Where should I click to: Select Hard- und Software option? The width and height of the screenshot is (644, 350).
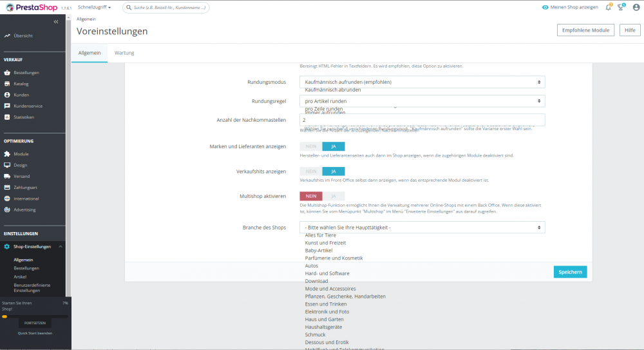(x=327, y=273)
